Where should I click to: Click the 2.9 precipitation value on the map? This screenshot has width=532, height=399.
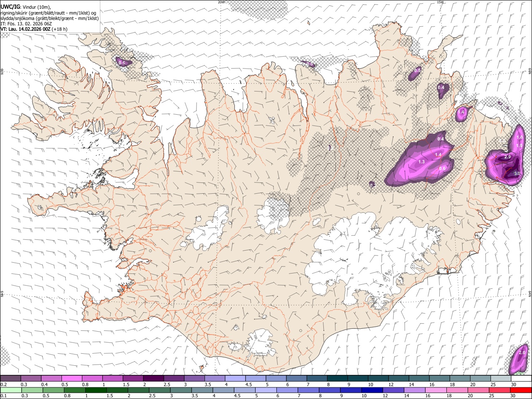pos(507,157)
